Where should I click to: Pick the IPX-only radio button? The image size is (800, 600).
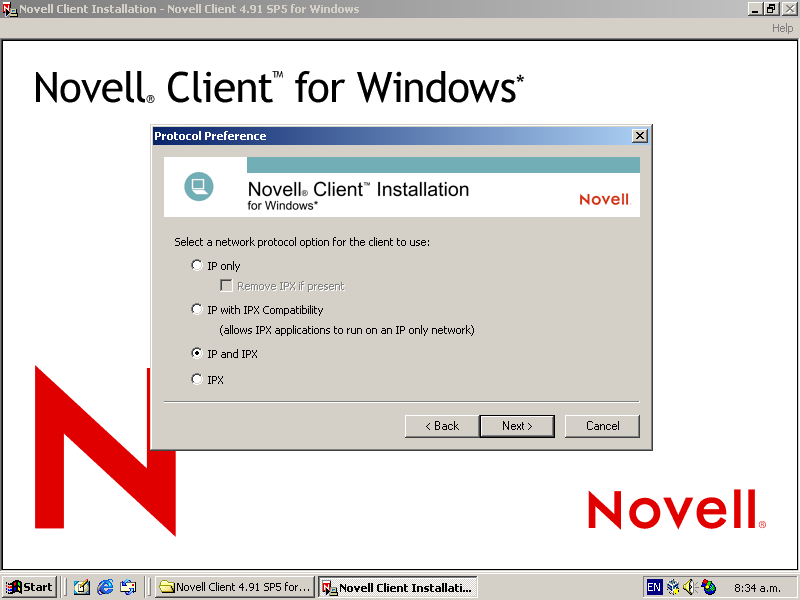tap(196, 379)
